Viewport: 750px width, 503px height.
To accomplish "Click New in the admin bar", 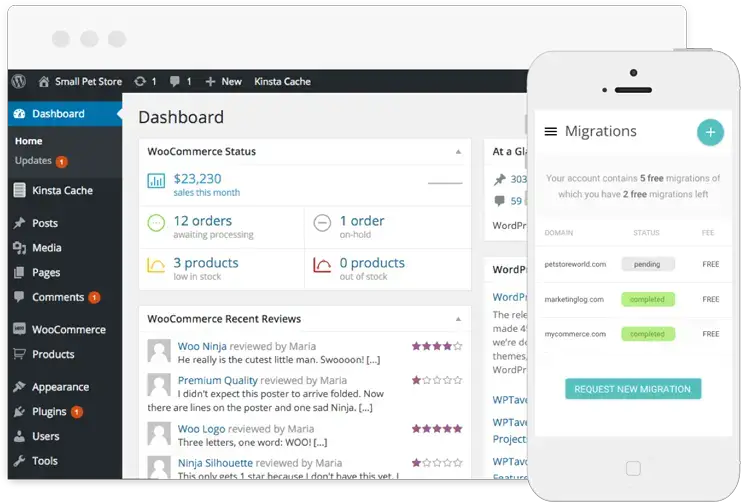I will 232,82.
